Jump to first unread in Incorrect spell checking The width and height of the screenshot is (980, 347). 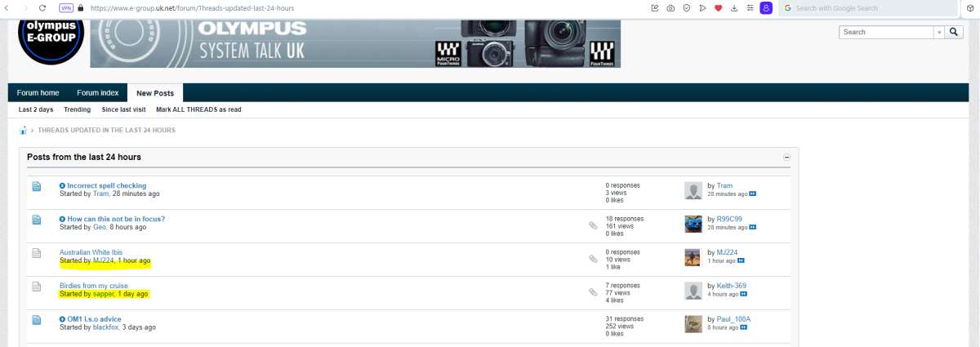tap(62, 185)
